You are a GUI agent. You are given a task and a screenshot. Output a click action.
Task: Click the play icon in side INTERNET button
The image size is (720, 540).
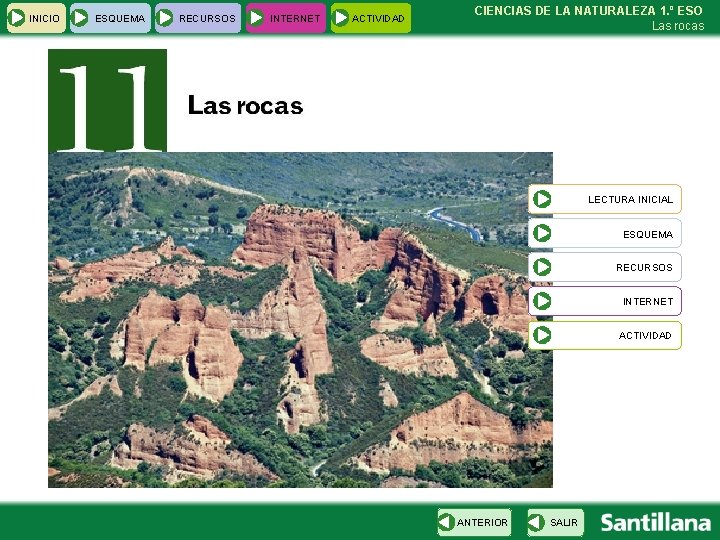542,301
